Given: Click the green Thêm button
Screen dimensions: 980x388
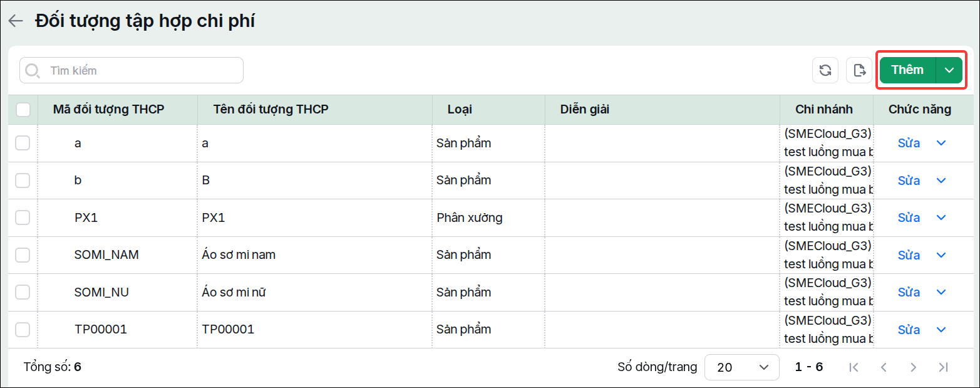Looking at the screenshot, I should [x=907, y=70].
